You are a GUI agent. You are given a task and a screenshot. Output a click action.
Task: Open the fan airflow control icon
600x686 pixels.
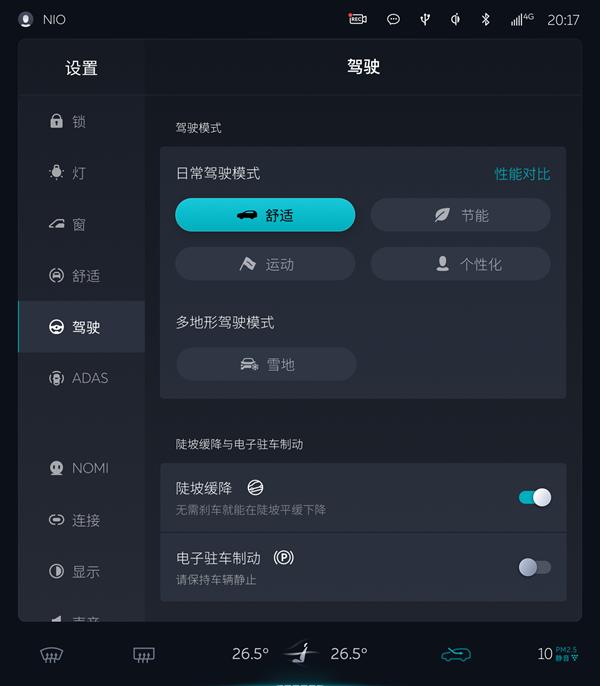click(x=299, y=654)
